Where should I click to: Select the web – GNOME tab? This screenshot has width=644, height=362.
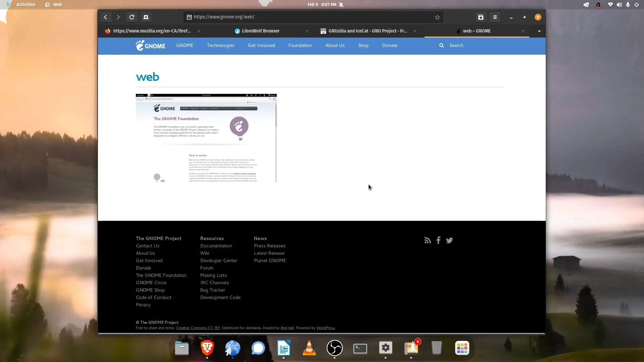[x=477, y=31]
